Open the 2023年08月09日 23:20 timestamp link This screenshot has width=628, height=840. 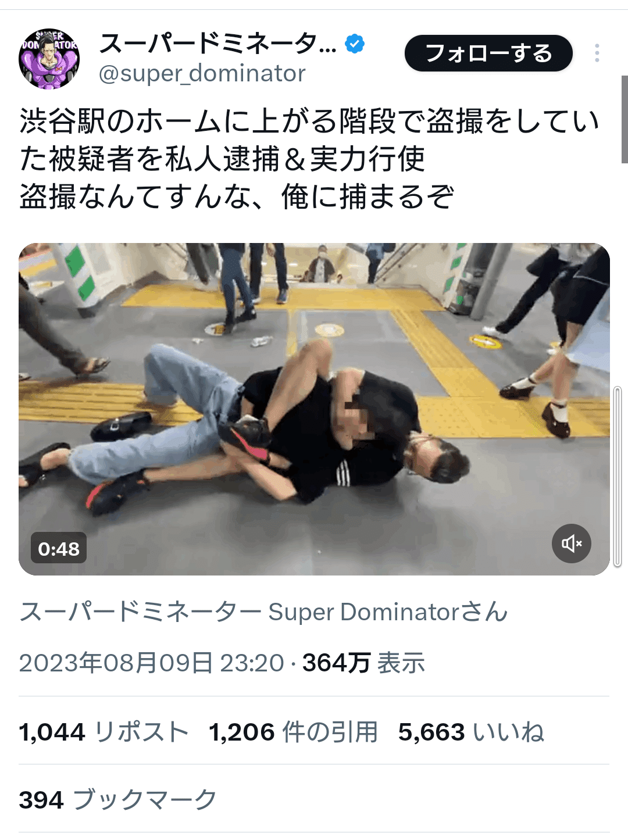coord(151,663)
